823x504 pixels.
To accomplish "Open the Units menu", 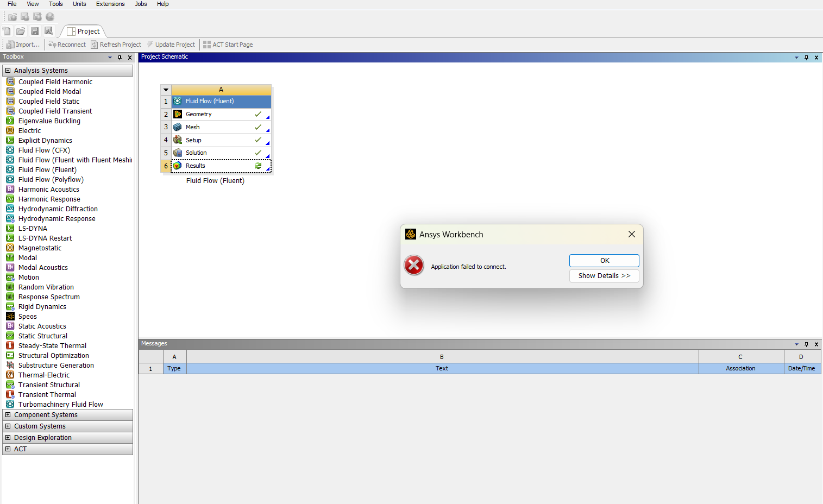I will 79,4.
